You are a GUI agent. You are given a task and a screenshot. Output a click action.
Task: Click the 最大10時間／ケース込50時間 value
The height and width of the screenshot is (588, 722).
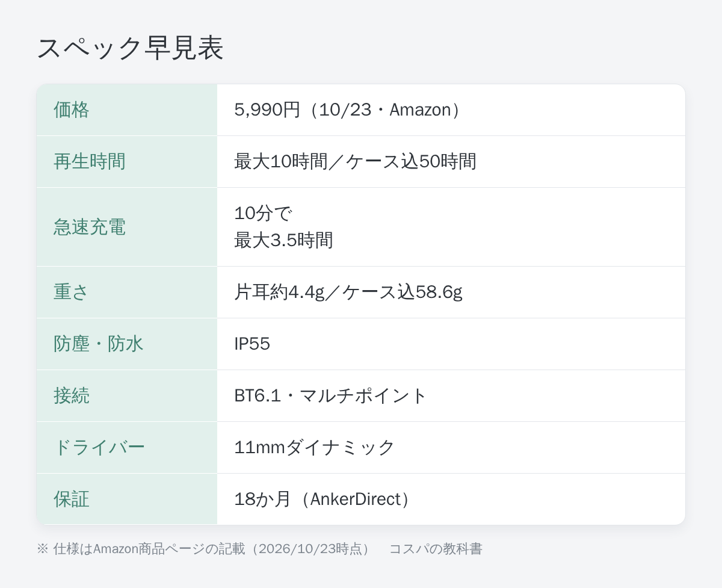[355, 161]
